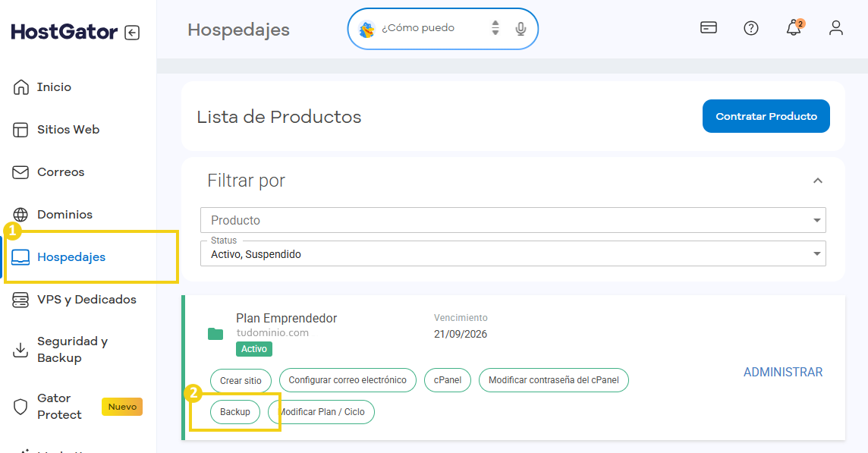This screenshot has height=453, width=868.
Task: Activate the microphone voice input
Action: [x=520, y=29]
